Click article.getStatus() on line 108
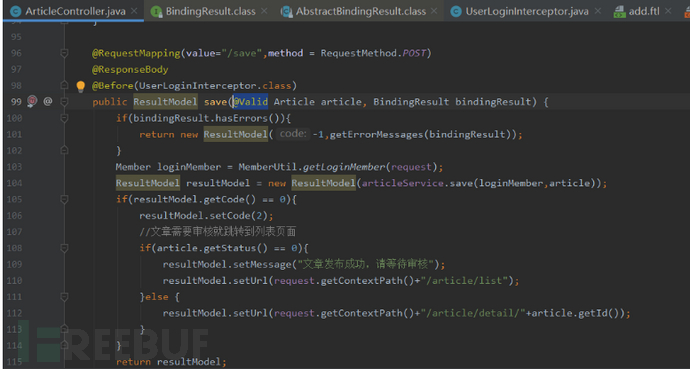 212,248
